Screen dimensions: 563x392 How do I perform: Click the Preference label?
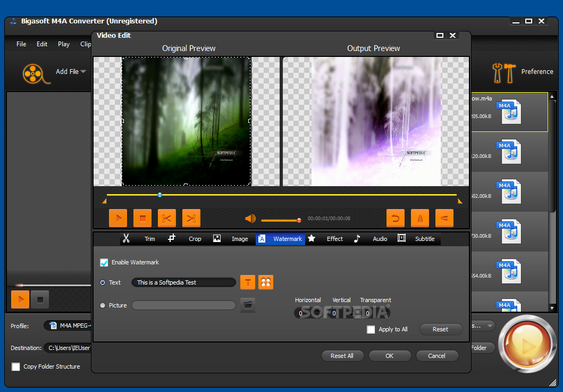[537, 71]
